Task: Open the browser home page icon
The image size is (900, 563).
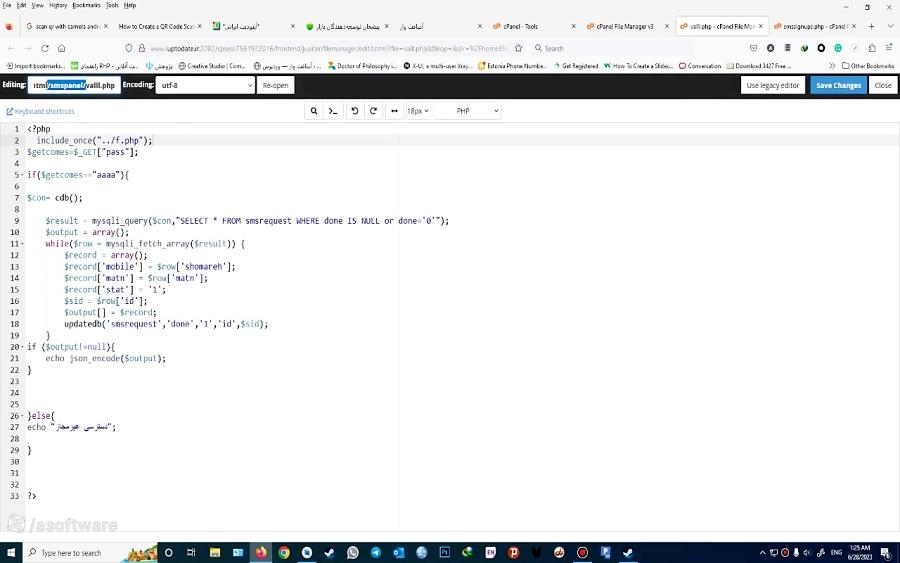Action: tap(61, 48)
